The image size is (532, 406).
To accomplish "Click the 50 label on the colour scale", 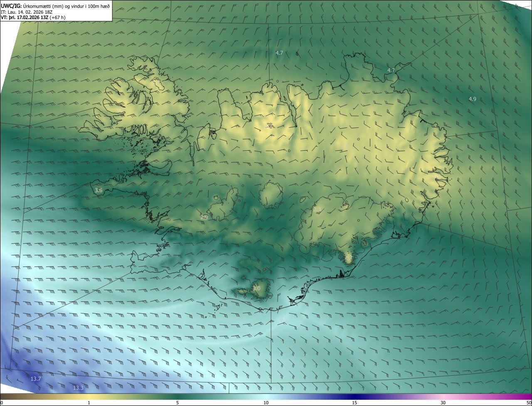I will pos(529,403).
